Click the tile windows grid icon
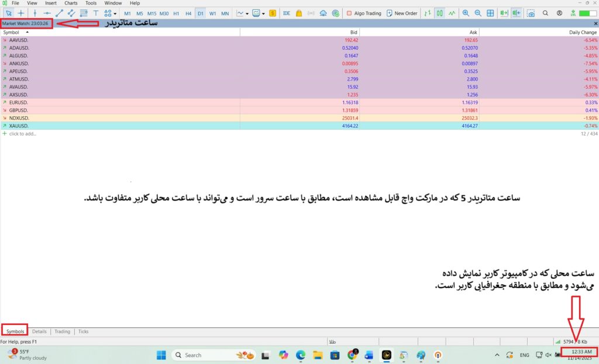The height and width of the screenshot is (364, 599). (490, 13)
